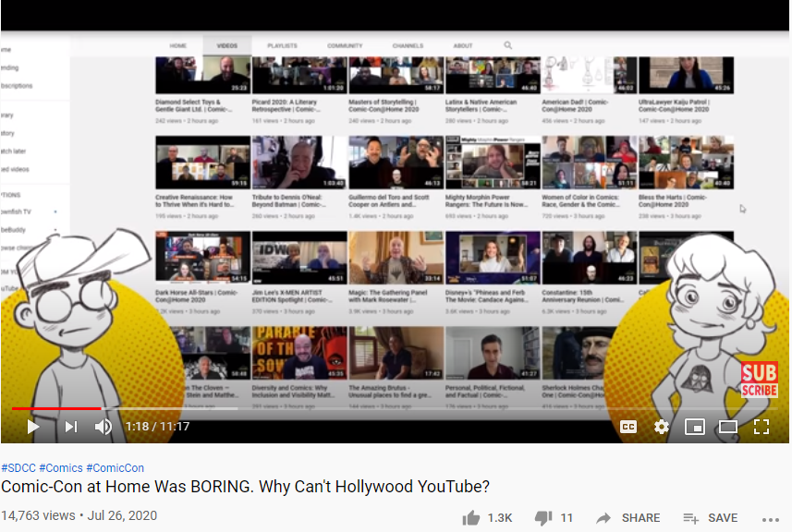Open video settings gear
Screen dimensions: 792x532
click(x=661, y=427)
